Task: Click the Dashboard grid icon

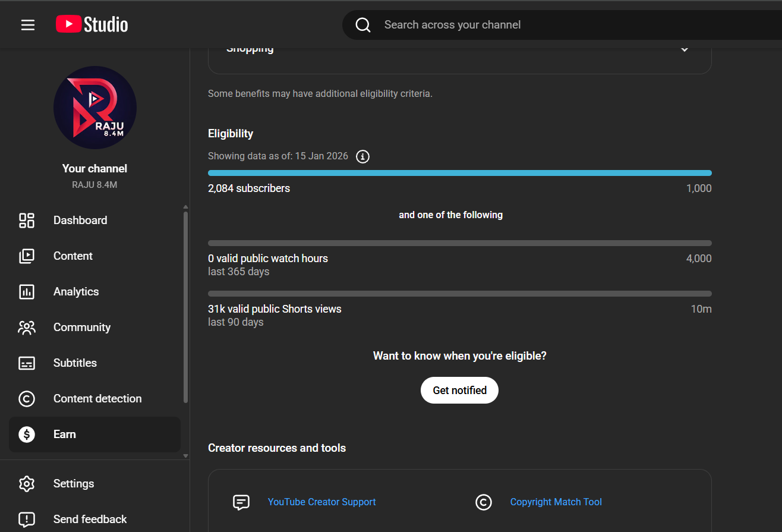Action: click(x=27, y=221)
